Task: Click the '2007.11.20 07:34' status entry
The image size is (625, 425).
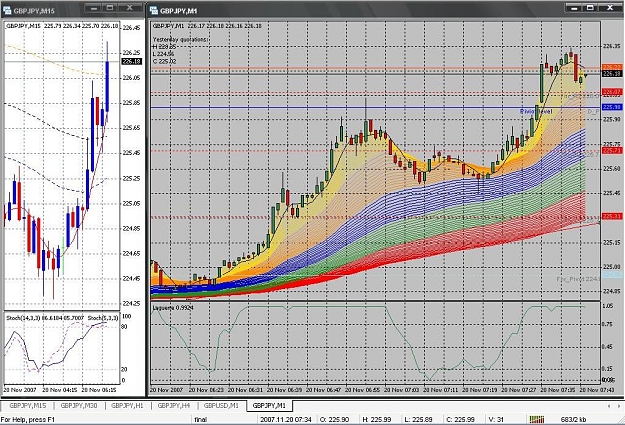Action: (x=287, y=419)
